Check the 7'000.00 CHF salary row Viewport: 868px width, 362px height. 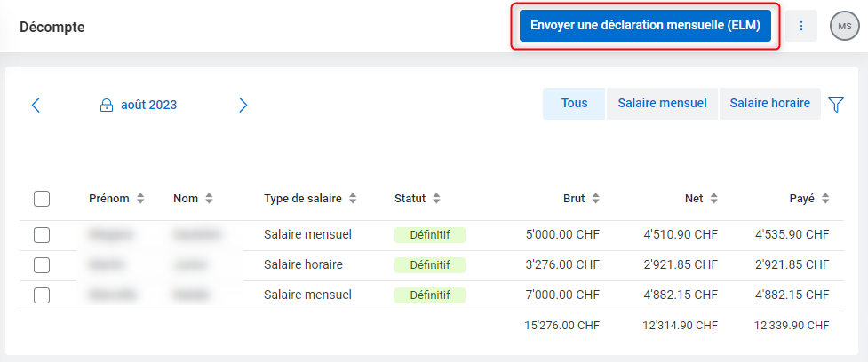(42, 295)
